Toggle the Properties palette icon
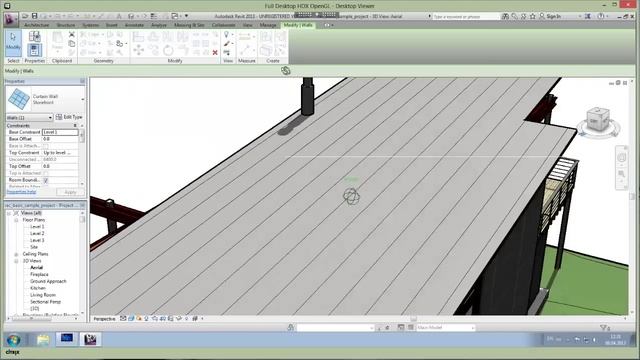 click(x=35, y=50)
